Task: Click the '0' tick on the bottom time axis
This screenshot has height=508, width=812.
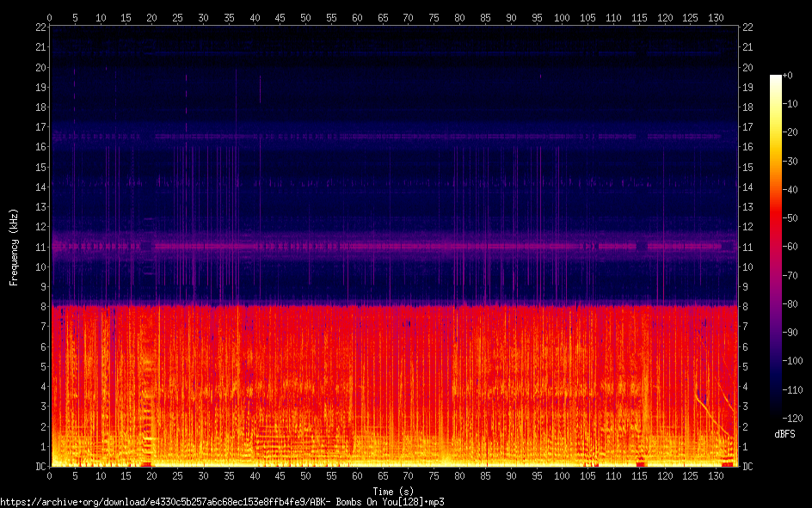Action: [50, 476]
